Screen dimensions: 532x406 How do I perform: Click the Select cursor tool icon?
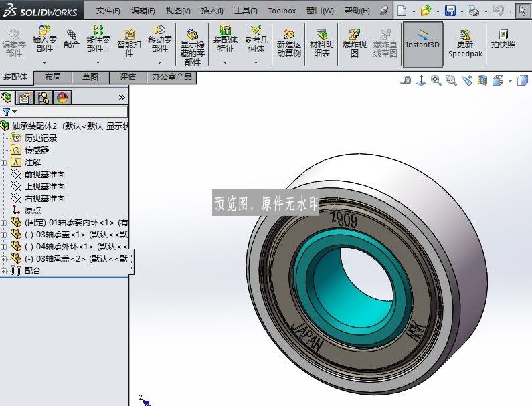[523, 11]
